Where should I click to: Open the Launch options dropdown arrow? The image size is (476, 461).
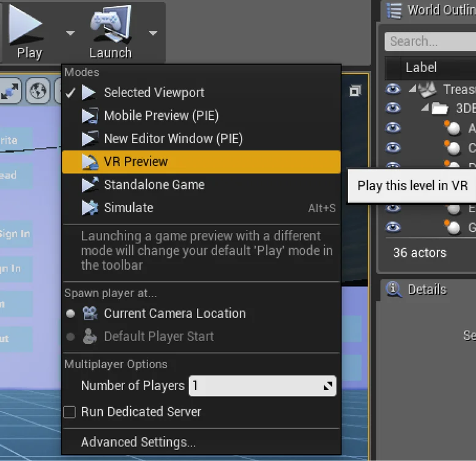click(153, 33)
